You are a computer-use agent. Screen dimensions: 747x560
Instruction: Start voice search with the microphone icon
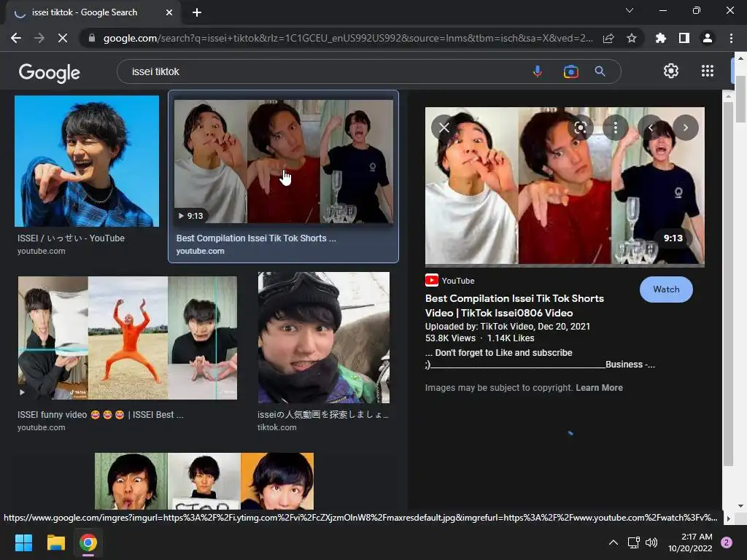tap(538, 71)
